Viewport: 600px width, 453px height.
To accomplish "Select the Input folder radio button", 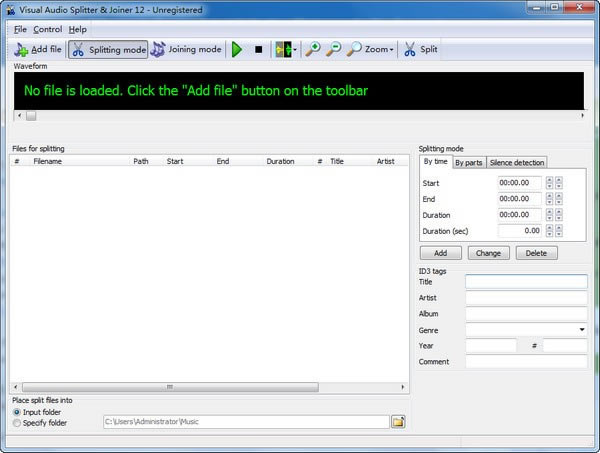I will [16, 412].
